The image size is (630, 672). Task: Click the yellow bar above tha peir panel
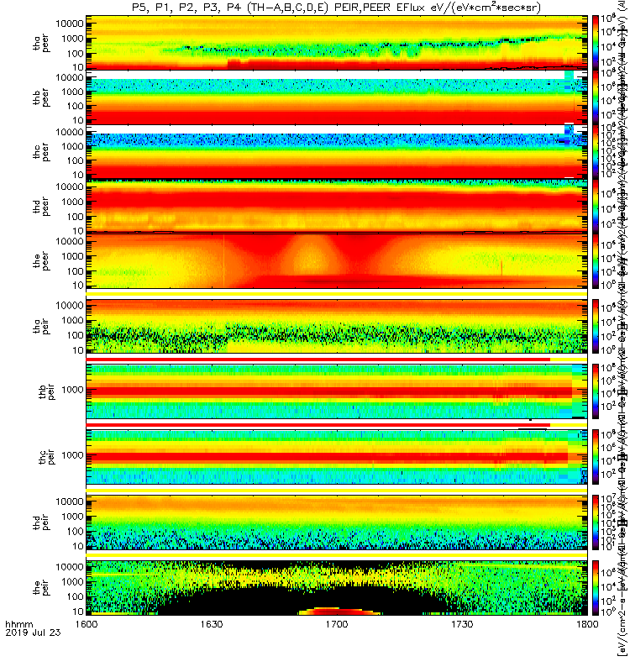pos(337,294)
